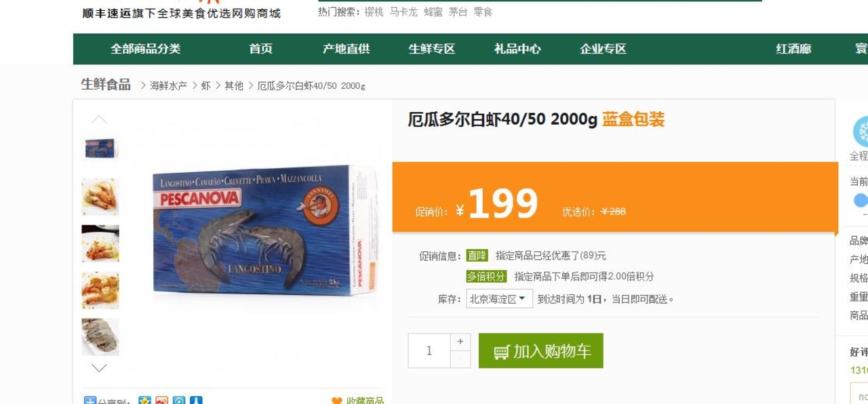
Task: Click the blue plus share icon
Action: pos(90,401)
